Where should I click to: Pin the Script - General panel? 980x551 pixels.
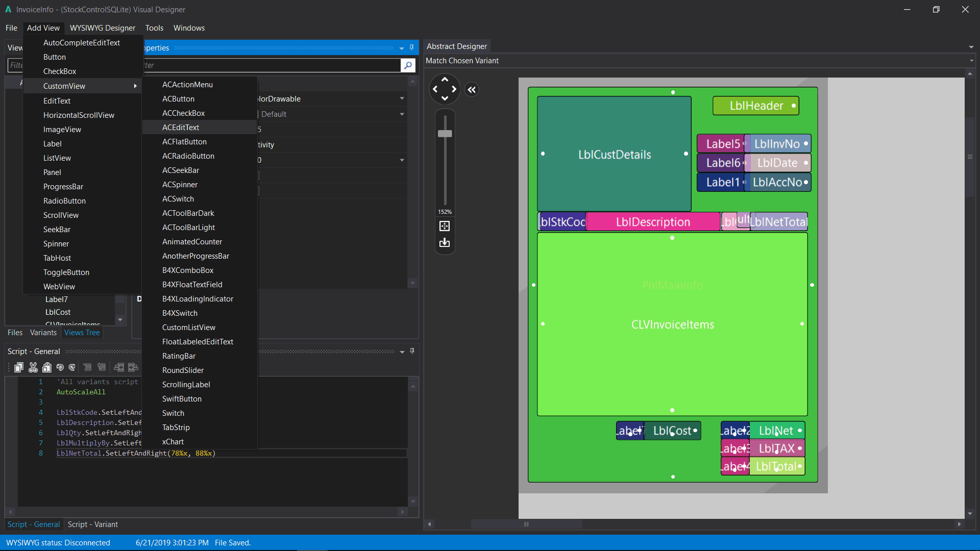click(x=412, y=351)
